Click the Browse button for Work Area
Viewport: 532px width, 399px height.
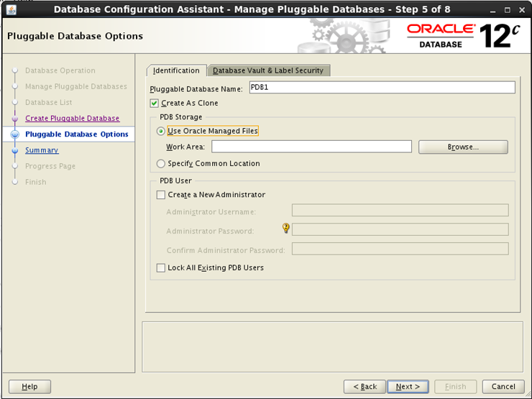tap(463, 147)
